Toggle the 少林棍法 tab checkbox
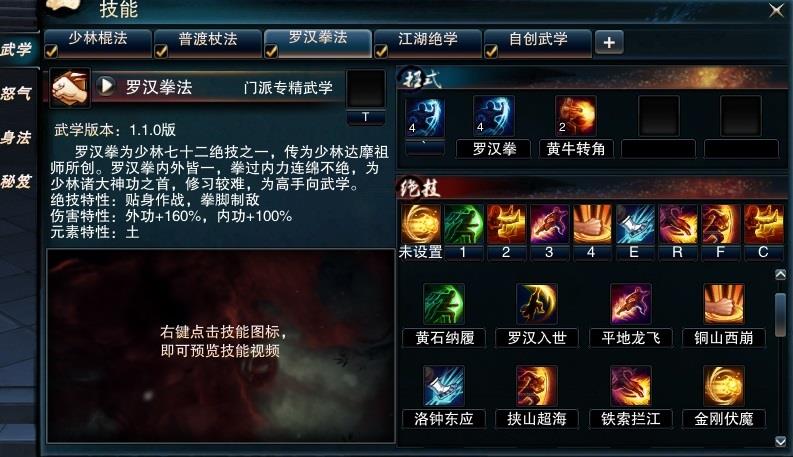The image size is (793, 457). click(x=51, y=51)
